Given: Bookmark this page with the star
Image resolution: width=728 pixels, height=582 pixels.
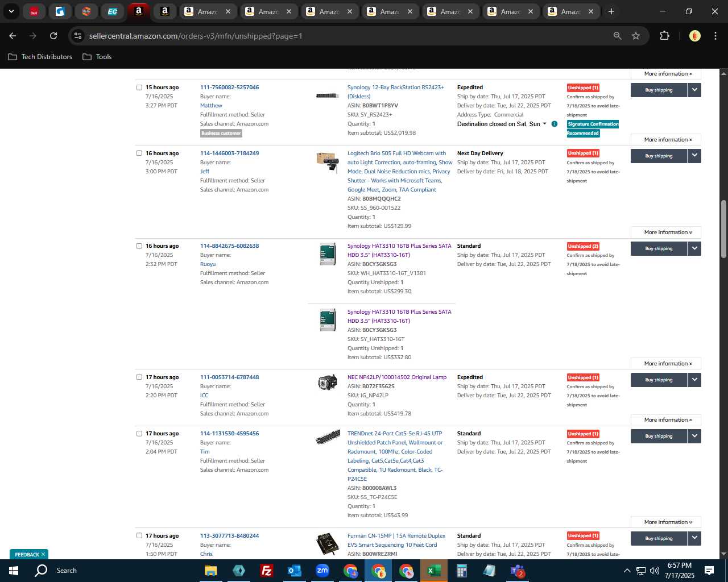Looking at the screenshot, I should point(636,36).
